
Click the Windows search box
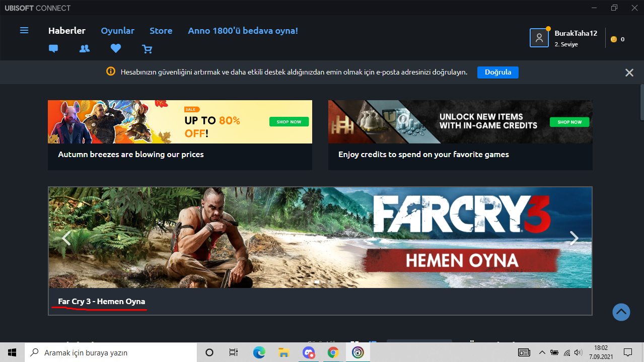111,352
